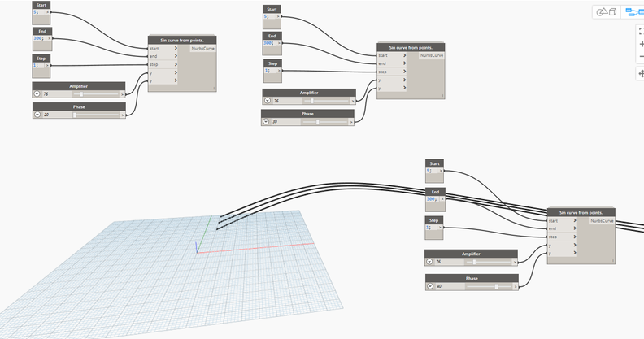Expand the Phase slider settings showing 40

tap(430, 286)
